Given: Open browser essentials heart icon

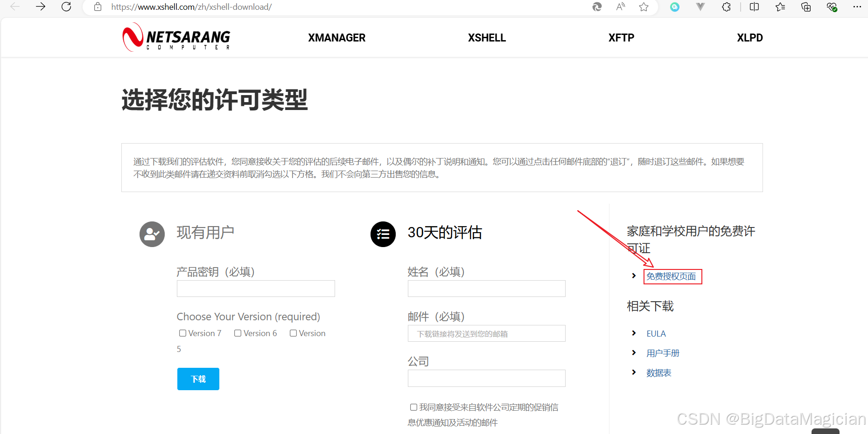Looking at the screenshot, I should (x=832, y=7).
